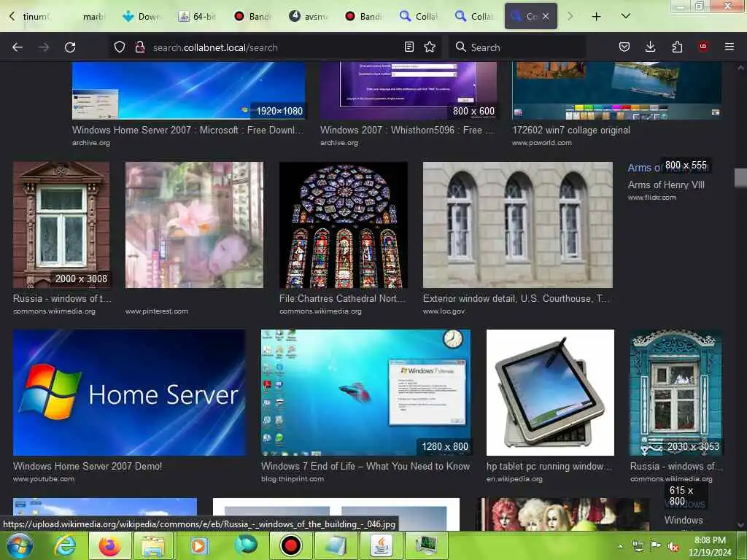Switch to the 'marb' tab
The image size is (747, 560).
(93, 17)
